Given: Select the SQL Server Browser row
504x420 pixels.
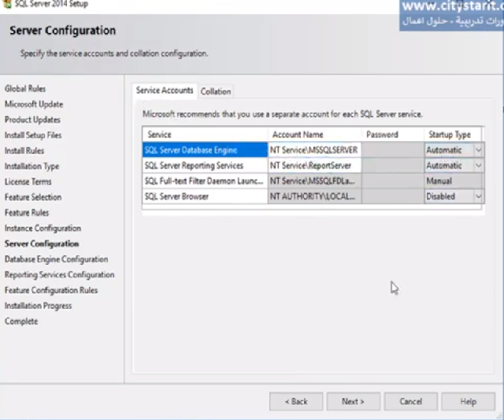Looking at the screenshot, I should click(205, 196).
